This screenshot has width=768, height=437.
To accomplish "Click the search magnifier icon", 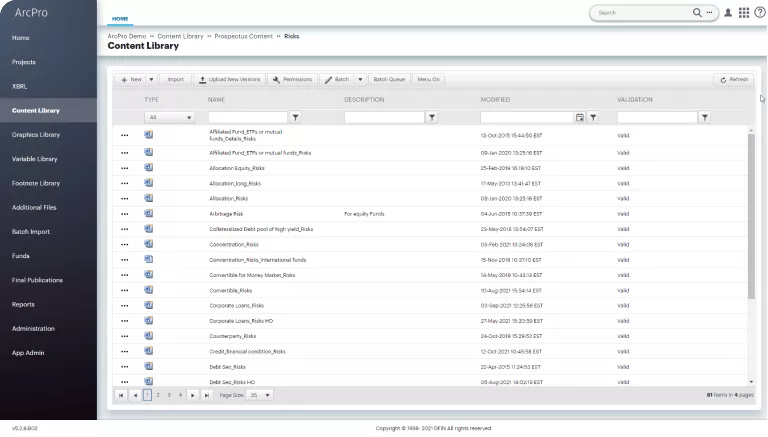I will pos(696,13).
